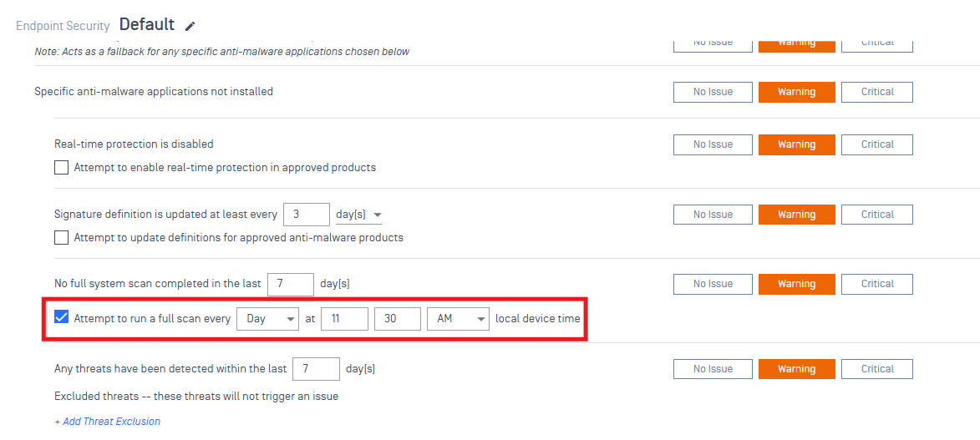Set real-time protection disabled to Critical
980x440 pixels.
coord(876,144)
